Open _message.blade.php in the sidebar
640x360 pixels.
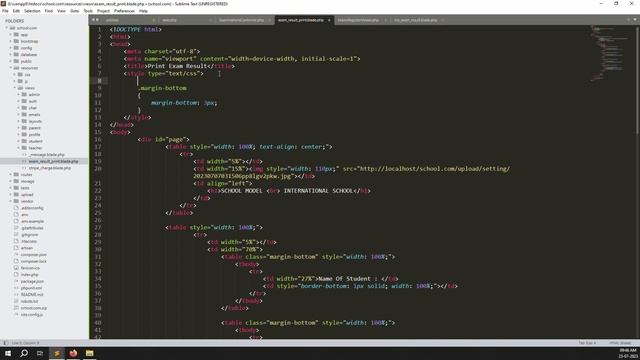(47, 155)
